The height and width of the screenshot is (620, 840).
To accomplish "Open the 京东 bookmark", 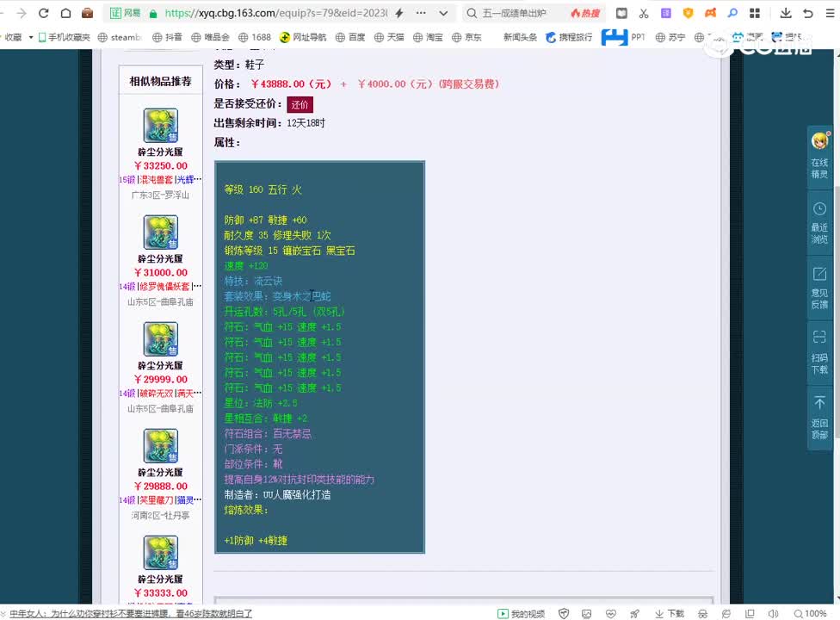I will [x=466, y=37].
